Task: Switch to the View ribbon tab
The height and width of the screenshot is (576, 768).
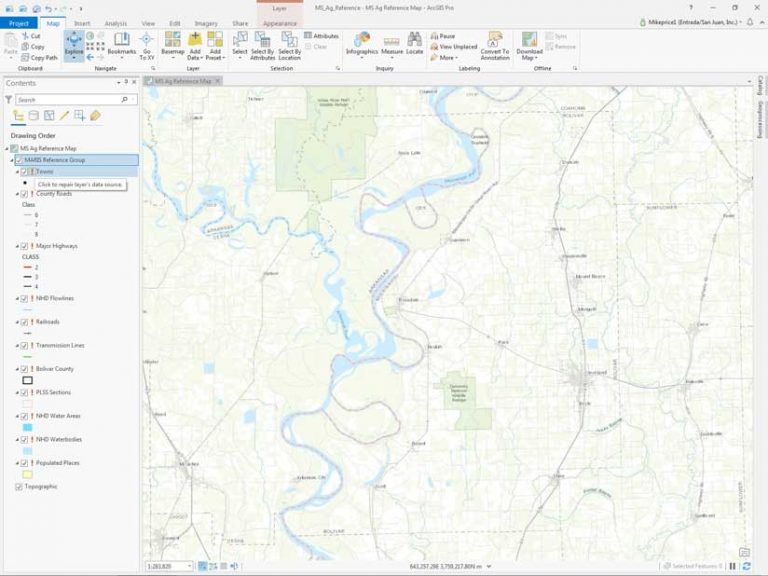Action: [148, 23]
